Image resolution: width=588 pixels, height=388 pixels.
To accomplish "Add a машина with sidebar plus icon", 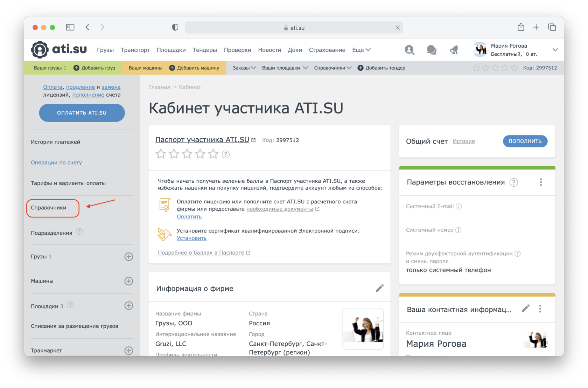I will [x=129, y=281].
